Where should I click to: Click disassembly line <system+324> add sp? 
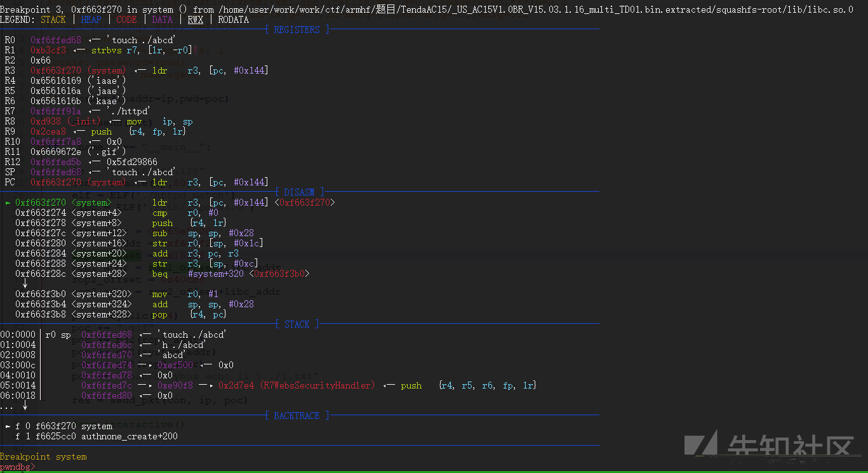click(135, 304)
